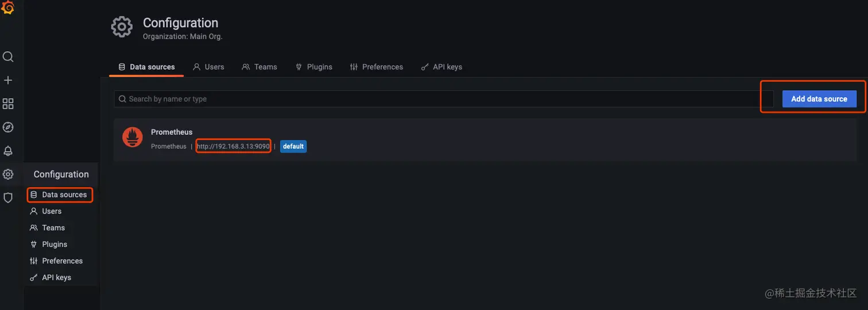Click the Configuration flyout menu header
This screenshot has width=868, height=310.
(61, 175)
